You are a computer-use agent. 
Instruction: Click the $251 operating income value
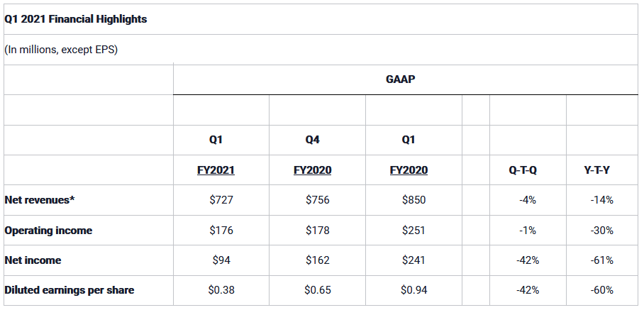click(414, 231)
